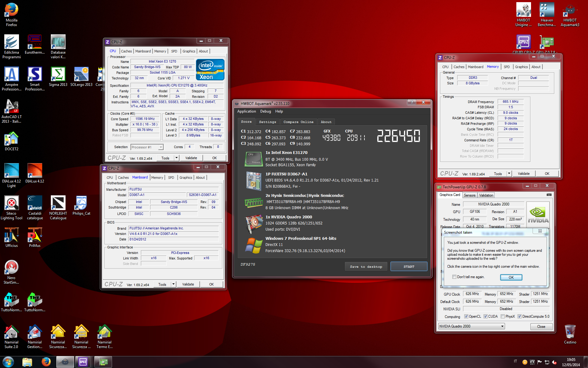Open Windows Start menu orb
The width and height of the screenshot is (588, 368).
point(8,362)
